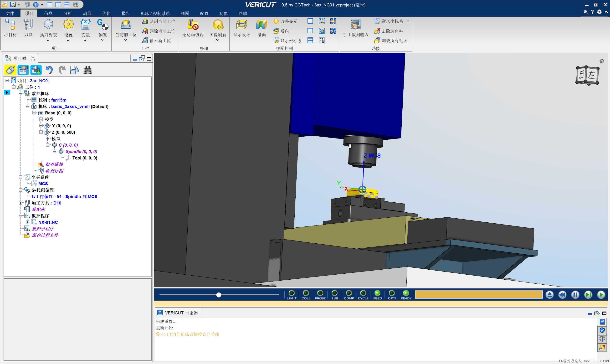Open the 激活坐标系 dropdown arrow
610x364 pixels.
click(x=408, y=21)
